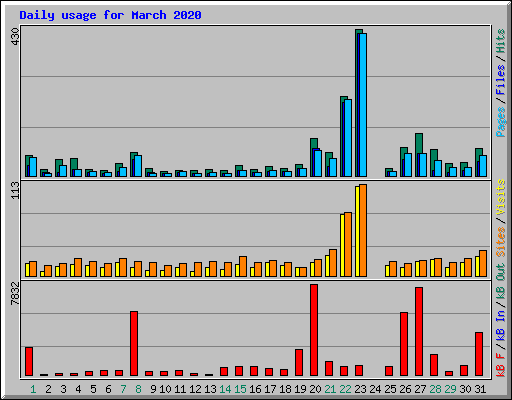Click the red KB bar for day 27
This screenshot has height=400, width=512.
click(419, 332)
